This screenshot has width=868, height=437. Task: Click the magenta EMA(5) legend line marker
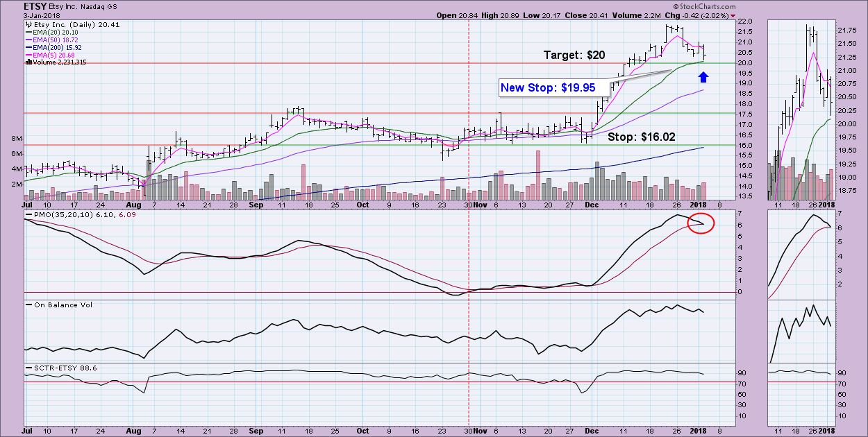(x=28, y=54)
